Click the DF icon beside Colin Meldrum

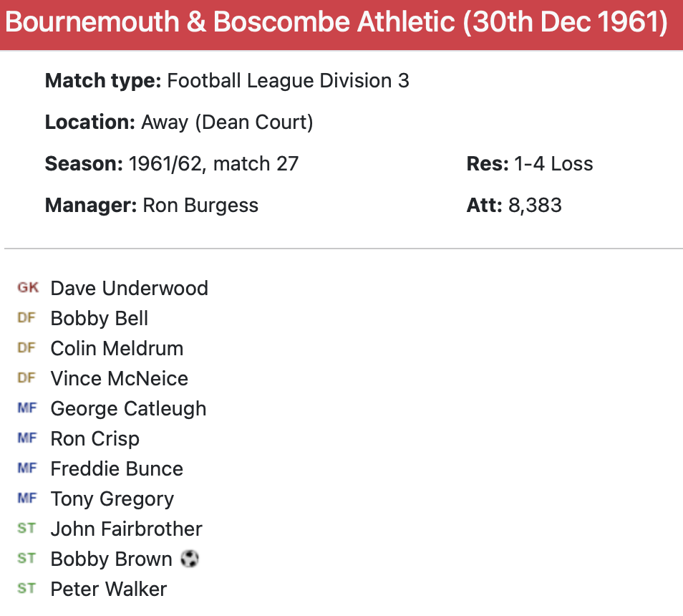click(26, 348)
